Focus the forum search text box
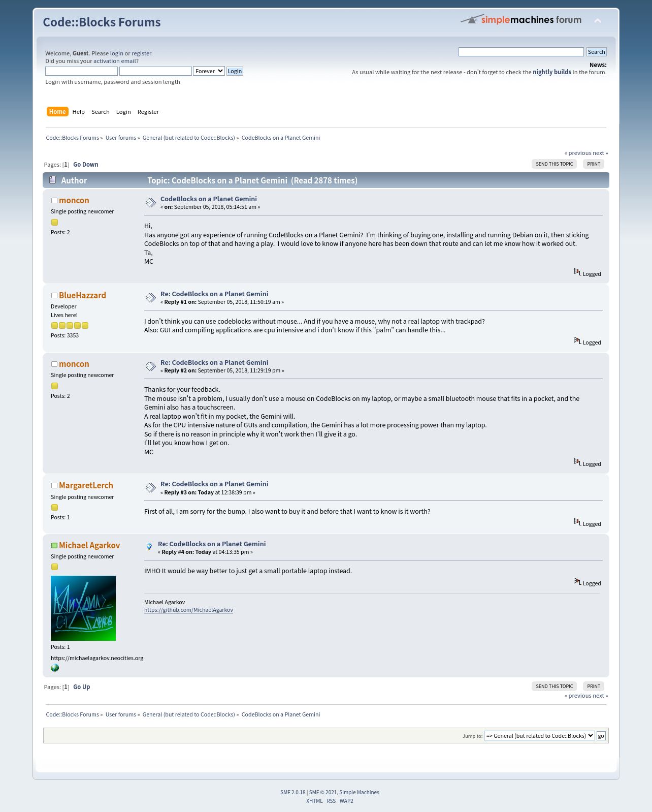This screenshot has height=812, width=652. point(521,52)
